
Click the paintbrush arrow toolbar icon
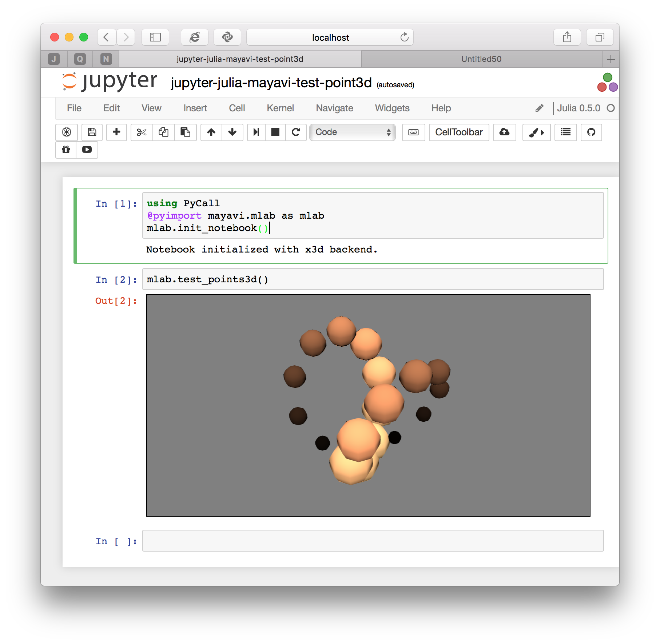pos(536,132)
